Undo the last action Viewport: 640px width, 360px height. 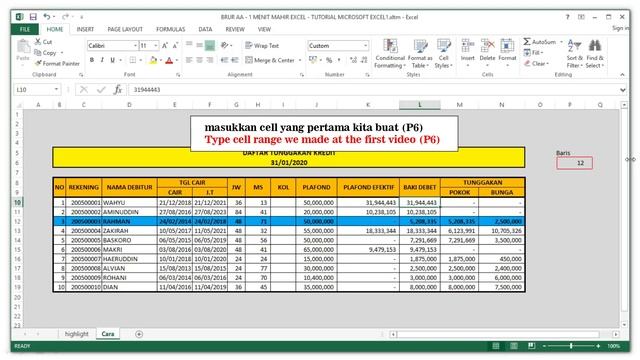(47, 17)
